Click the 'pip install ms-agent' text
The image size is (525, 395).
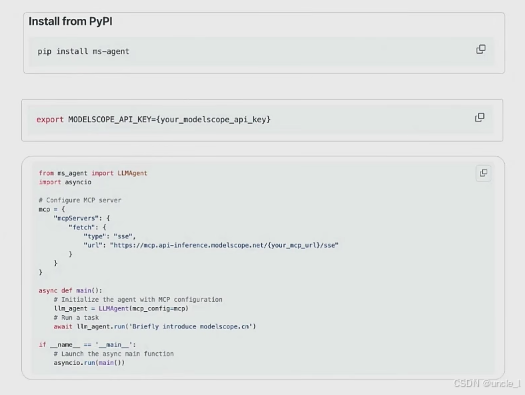[83, 52]
